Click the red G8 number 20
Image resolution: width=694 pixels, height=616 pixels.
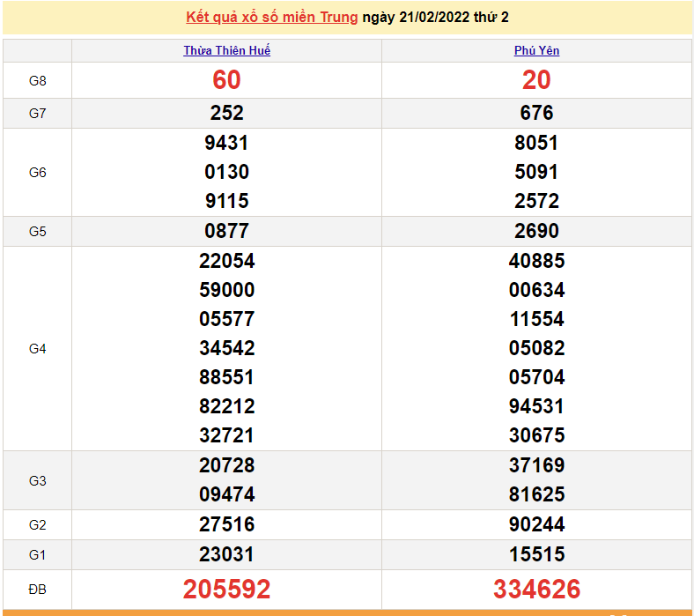[x=536, y=80]
